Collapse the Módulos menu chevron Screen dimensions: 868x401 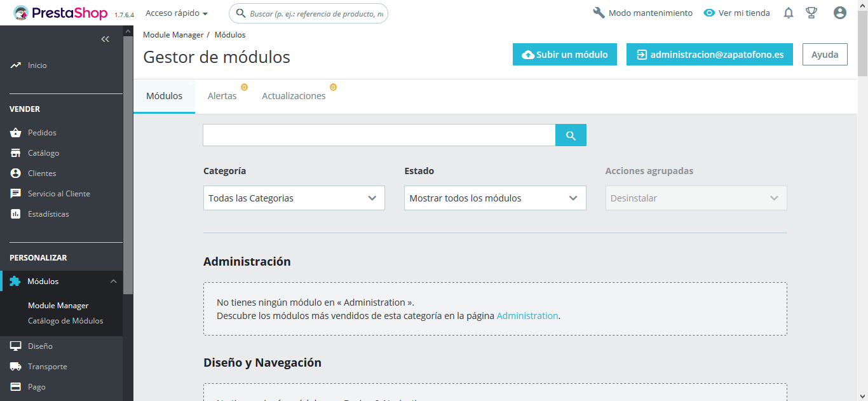pyautogui.click(x=113, y=282)
